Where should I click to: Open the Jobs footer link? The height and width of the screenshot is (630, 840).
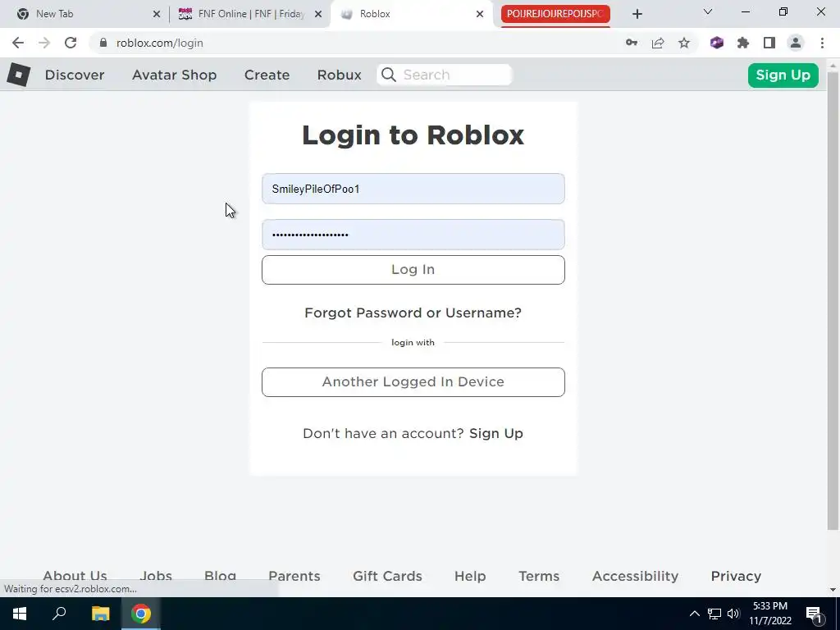pos(156,576)
